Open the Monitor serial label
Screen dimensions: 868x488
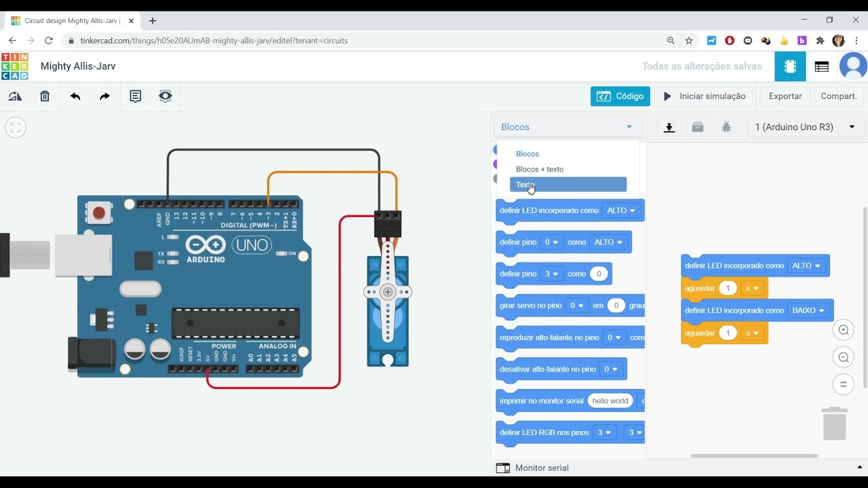coord(542,468)
